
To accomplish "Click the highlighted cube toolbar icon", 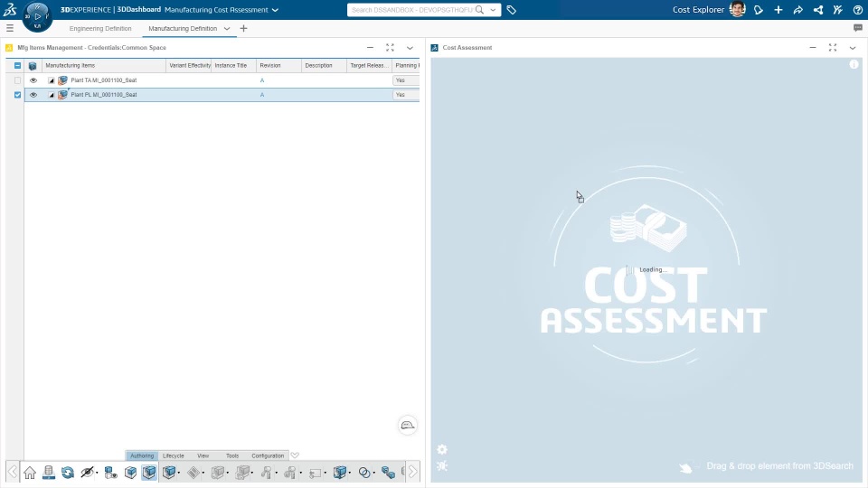I will (149, 473).
